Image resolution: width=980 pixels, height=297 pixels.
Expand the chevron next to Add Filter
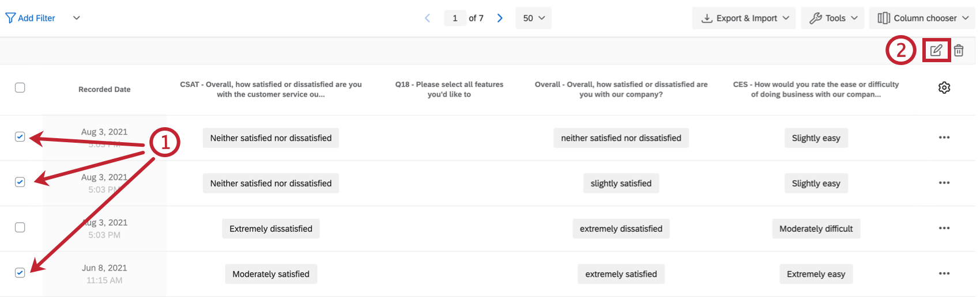pyautogui.click(x=77, y=18)
